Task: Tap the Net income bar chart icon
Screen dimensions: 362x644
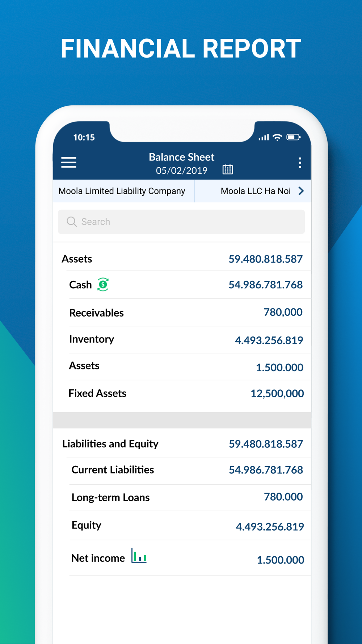Action: (x=139, y=555)
